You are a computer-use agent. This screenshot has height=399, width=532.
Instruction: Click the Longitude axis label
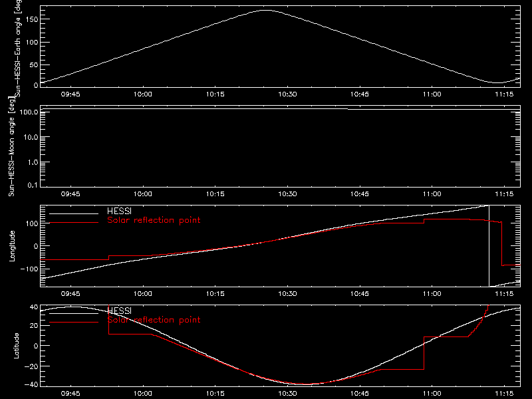pyautogui.click(x=12, y=246)
